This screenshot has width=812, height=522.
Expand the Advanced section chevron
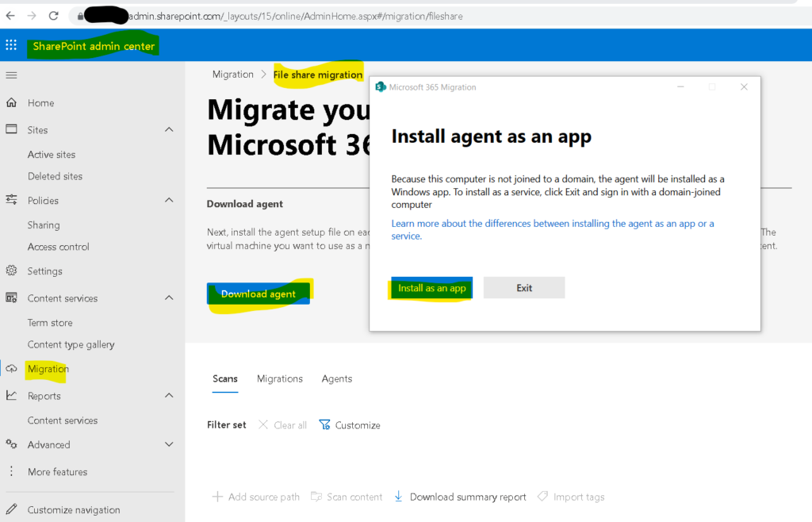tap(169, 444)
